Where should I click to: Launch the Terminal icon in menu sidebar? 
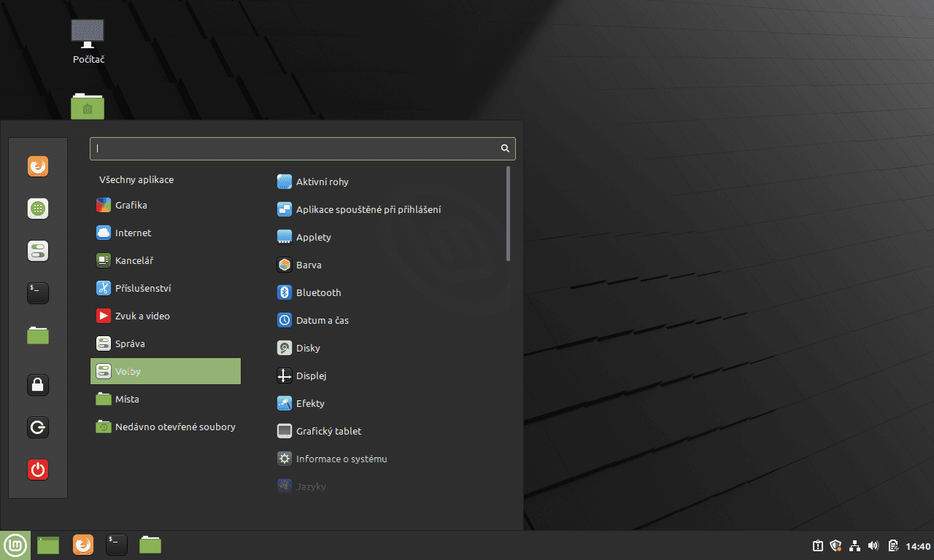[x=37, y=292]
